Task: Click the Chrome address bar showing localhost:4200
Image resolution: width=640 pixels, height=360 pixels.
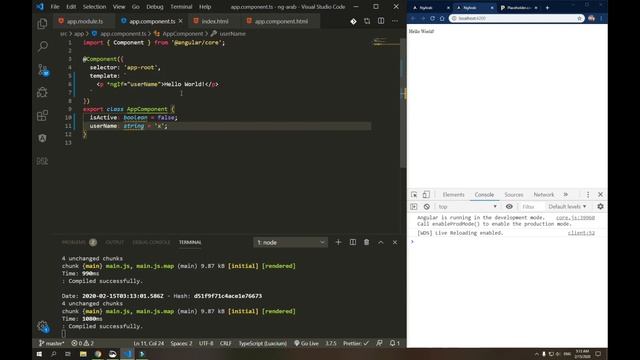Action: 516,18
